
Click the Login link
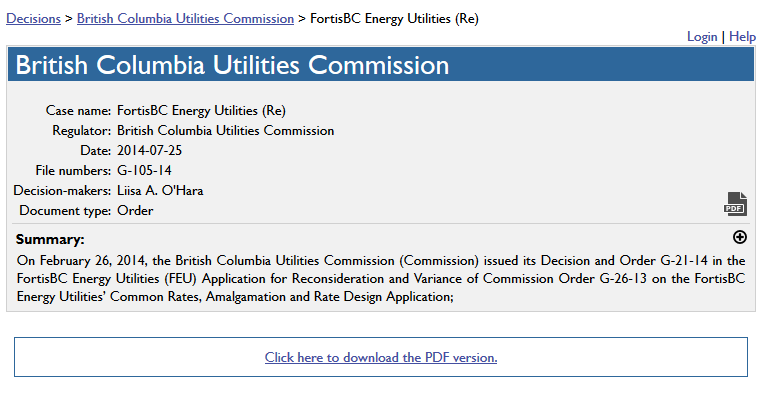point(702,36)
